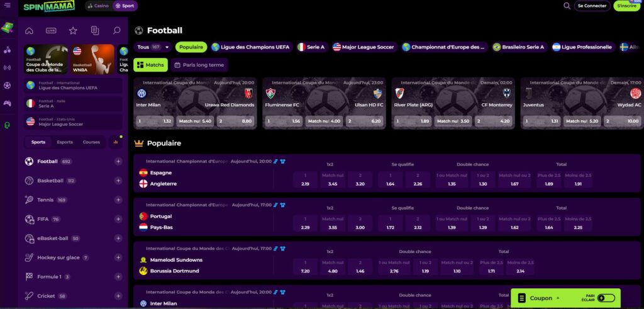The height and width of the screenshot is (309, 644).
Task: Click the Cricket bat icon in sidebar
Action: (29, 296)
